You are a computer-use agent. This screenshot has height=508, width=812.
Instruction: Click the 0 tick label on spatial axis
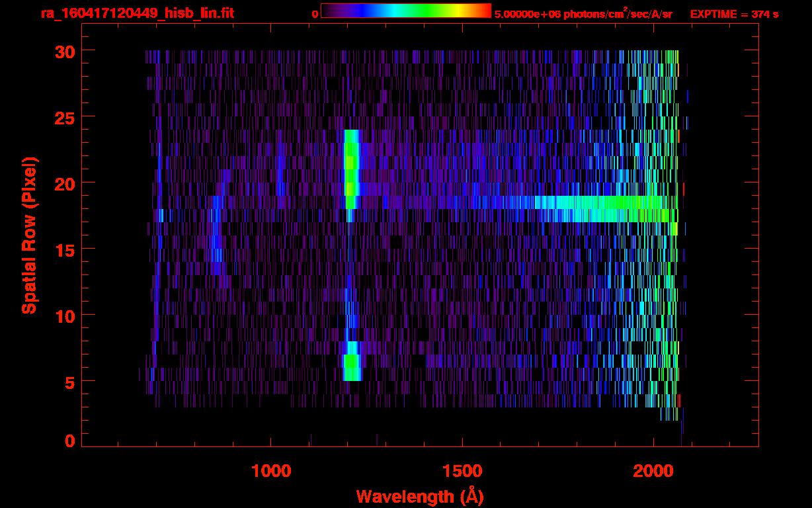click(x=69, y=441)
